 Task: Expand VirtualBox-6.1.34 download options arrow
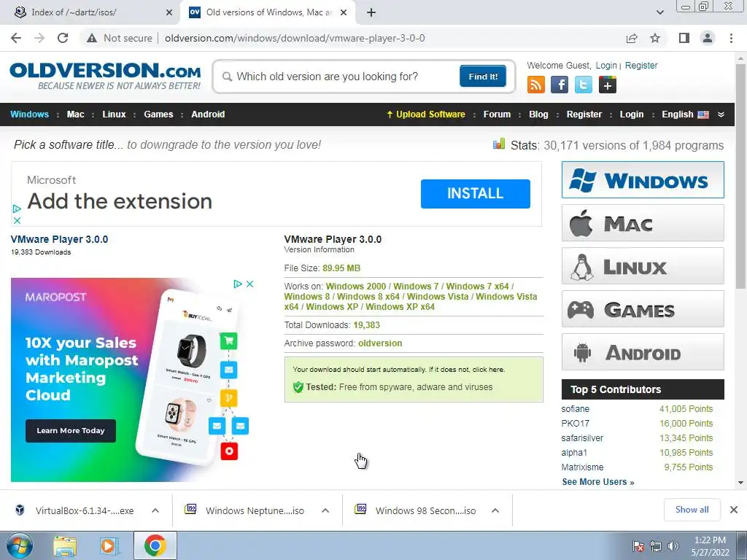tap(155, 510)
